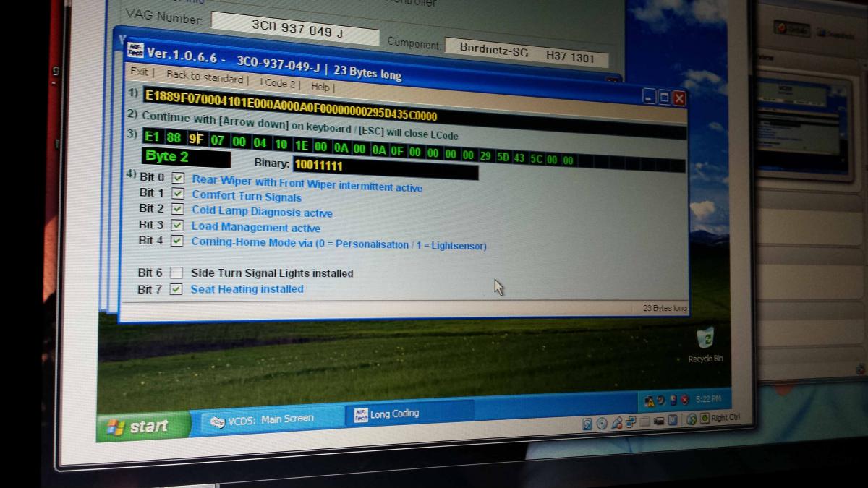Uncheck Bit 0 Rear Wiper checkbox
Viewport: 868px width, 488px height.
point(177,178)
